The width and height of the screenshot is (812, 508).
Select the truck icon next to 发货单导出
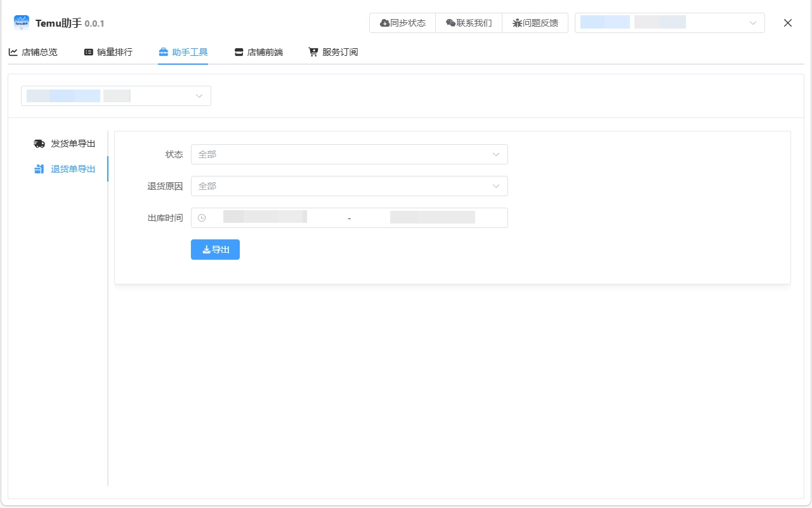(x=39, y=144)
